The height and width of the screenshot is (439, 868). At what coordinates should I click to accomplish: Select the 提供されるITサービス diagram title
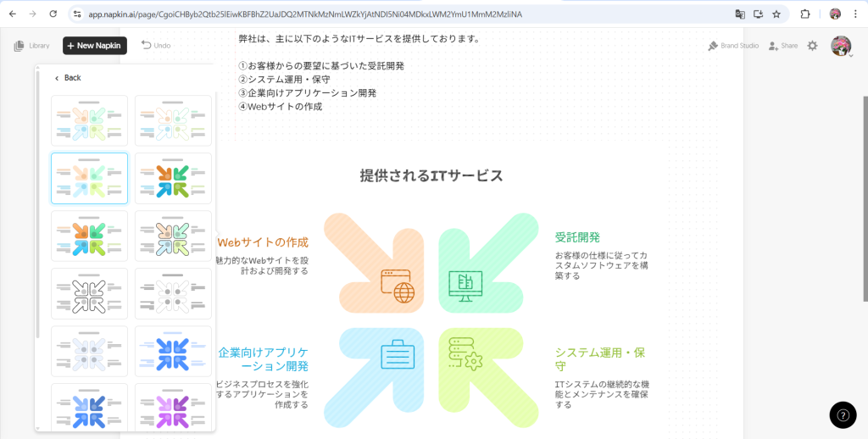point(431,176)
